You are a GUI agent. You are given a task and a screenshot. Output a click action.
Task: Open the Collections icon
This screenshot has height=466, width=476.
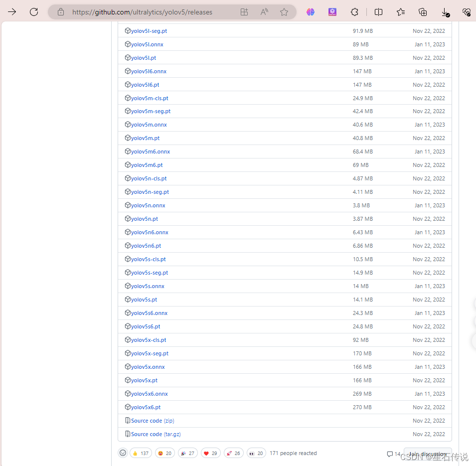(423, 12)
